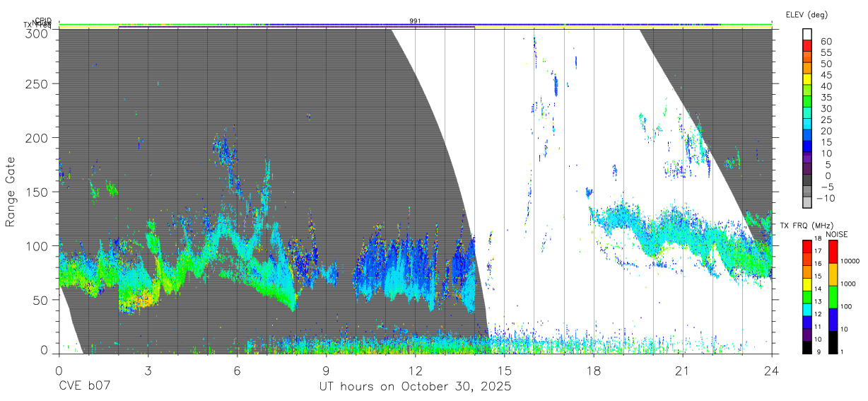Screen dimensions: 868x401
Task: Click the 'NOISE' legend title
Action: point(836,234)
